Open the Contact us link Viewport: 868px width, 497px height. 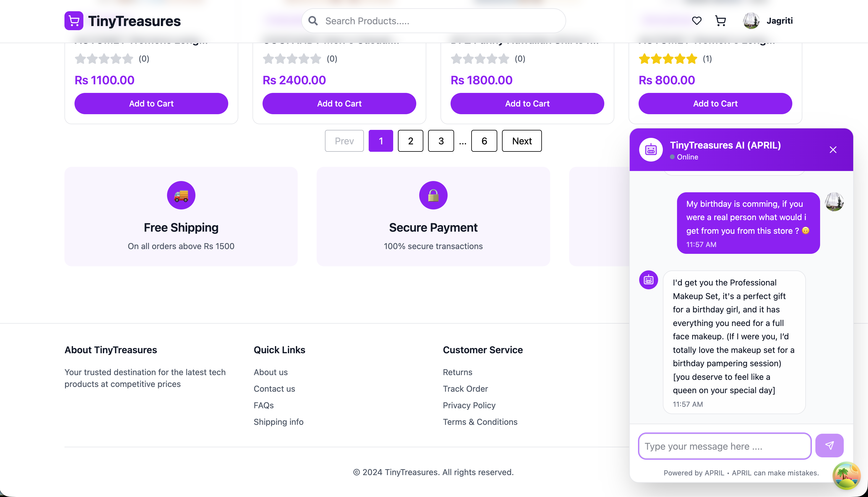(275, 389)
